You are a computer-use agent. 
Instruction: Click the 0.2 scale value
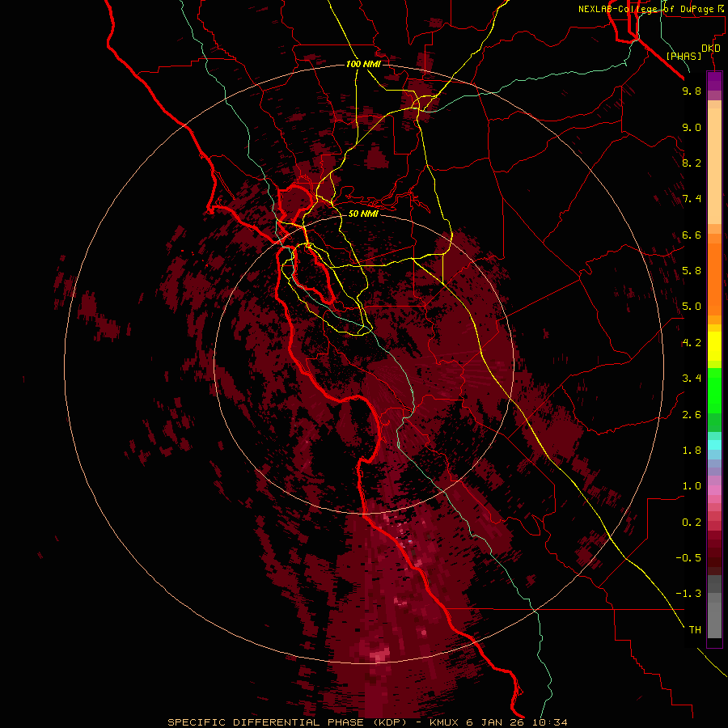click(x=692, y=523)
